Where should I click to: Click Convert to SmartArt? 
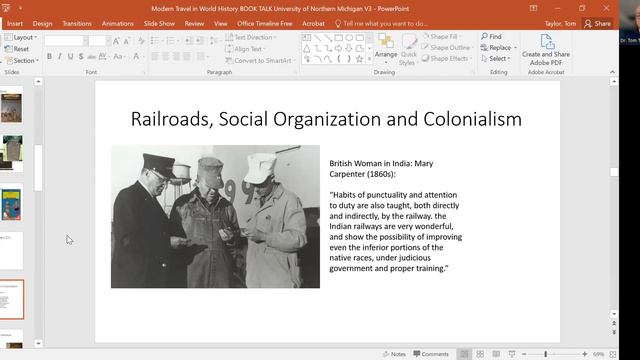(260, 60)
